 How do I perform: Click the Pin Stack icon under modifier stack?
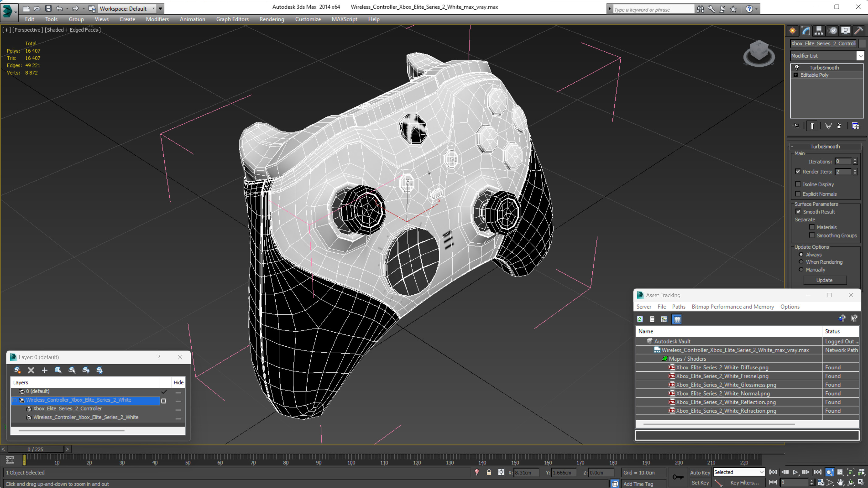click(796, 126)
